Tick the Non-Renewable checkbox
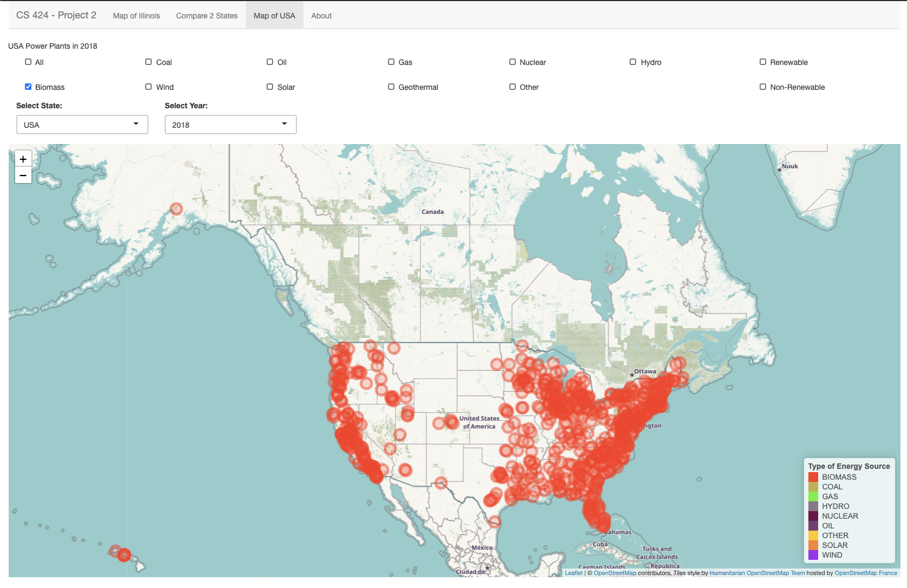Image resolution: width=907 pixels, height=588 pixels. 763,87
